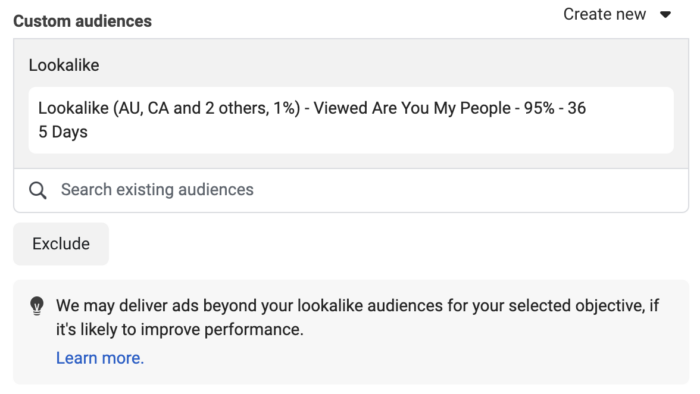Click the '5 Days' line of audience name

point(63,132)
